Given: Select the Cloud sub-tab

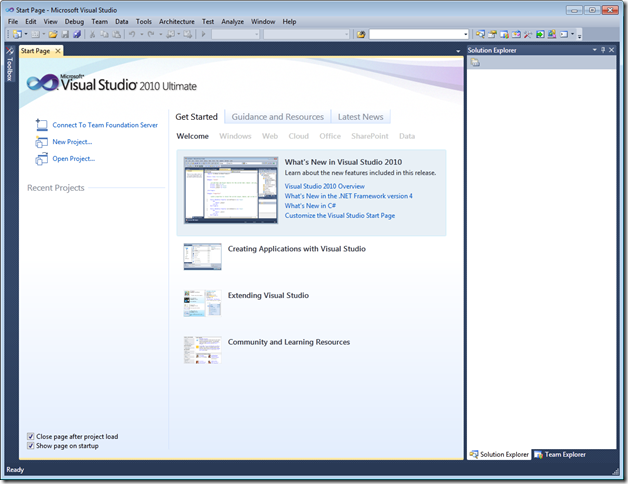Looking at the screenshot, I should click(x=298, y=136).
